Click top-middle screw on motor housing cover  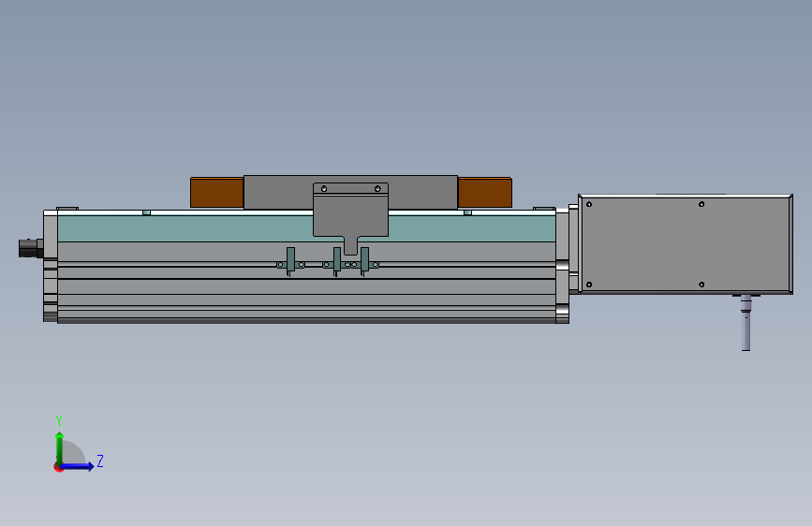point(701,204)
